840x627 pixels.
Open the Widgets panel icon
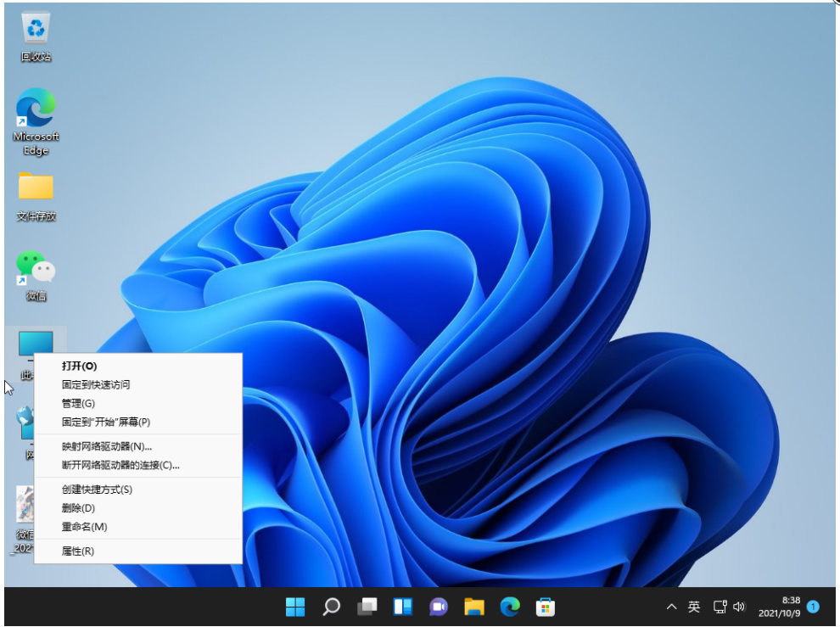(x=402, y=607)
